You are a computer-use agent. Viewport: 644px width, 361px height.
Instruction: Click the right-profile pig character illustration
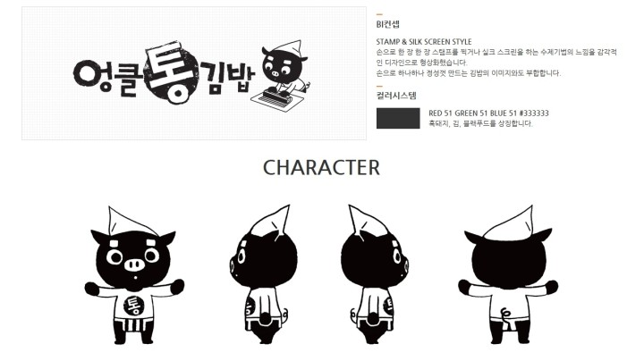(x=376, y=274)
